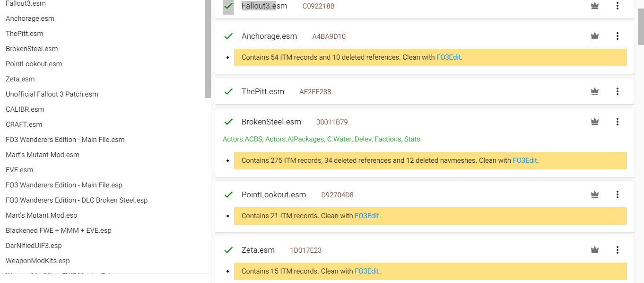644x283 pixels.
Task: Click the crown icon on Fallout3.esm card
Action: 595,6
